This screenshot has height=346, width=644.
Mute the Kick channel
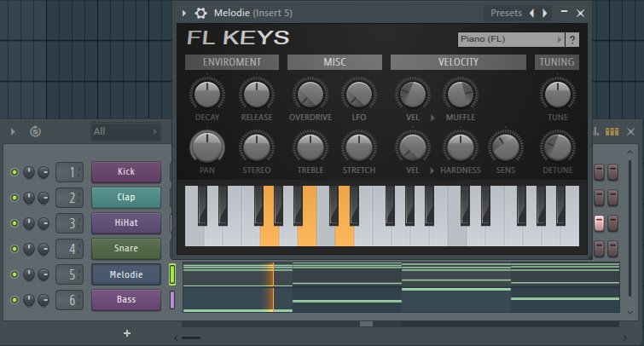coord(15,172)
